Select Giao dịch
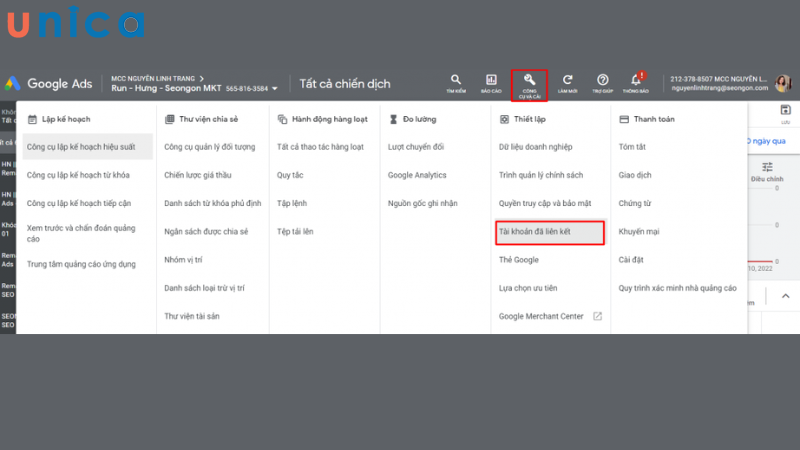 [635, 175]
